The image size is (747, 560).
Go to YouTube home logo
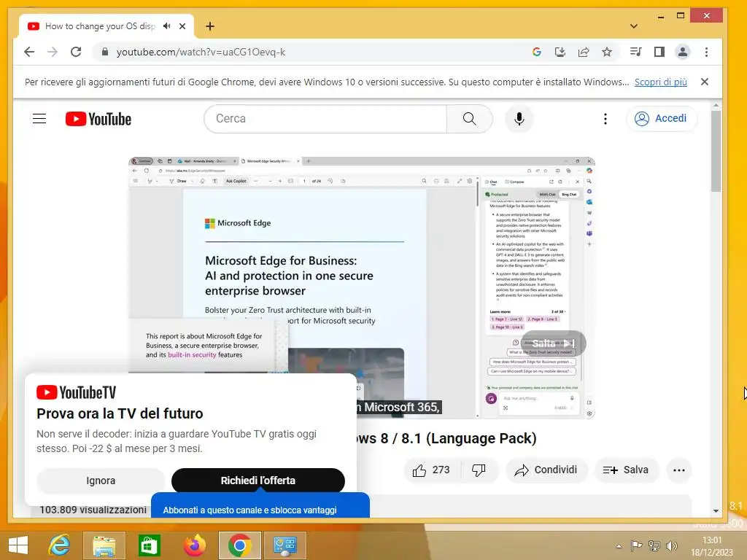98,119
